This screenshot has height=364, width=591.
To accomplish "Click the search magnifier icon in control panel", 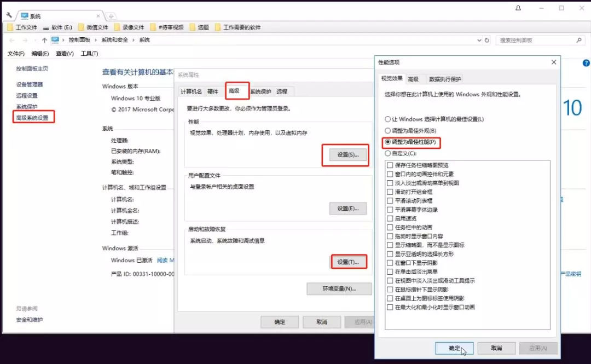I will coord(577,39).
